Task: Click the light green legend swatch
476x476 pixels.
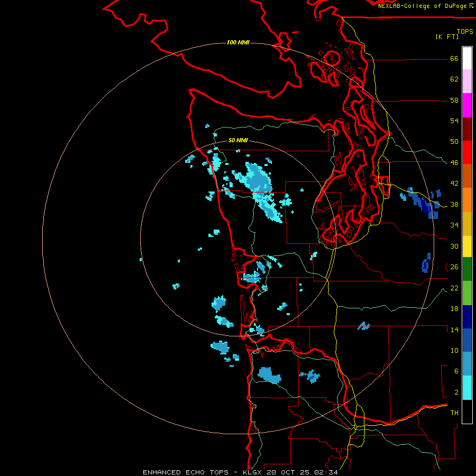Action: [467, 293]
